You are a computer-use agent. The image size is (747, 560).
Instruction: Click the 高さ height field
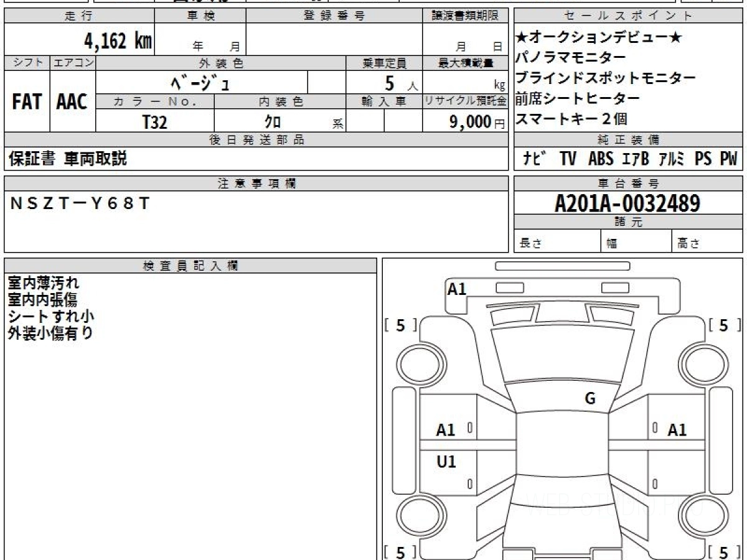click(708, 242)
